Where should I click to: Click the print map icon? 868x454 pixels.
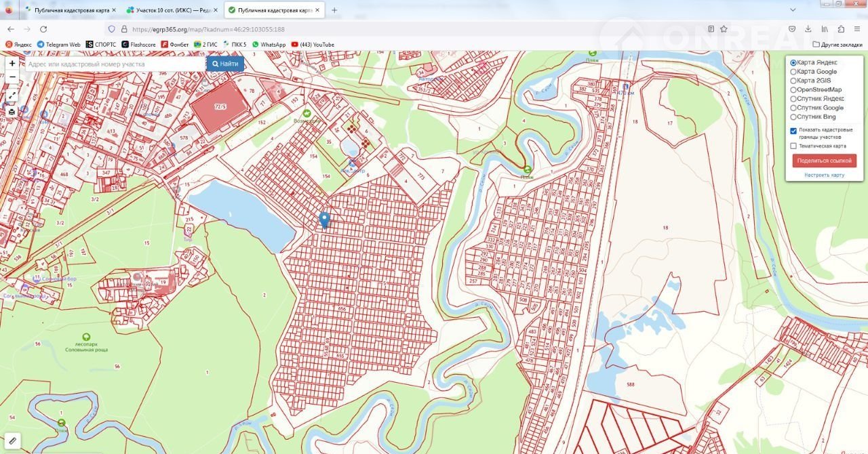[x=12, y=112]
